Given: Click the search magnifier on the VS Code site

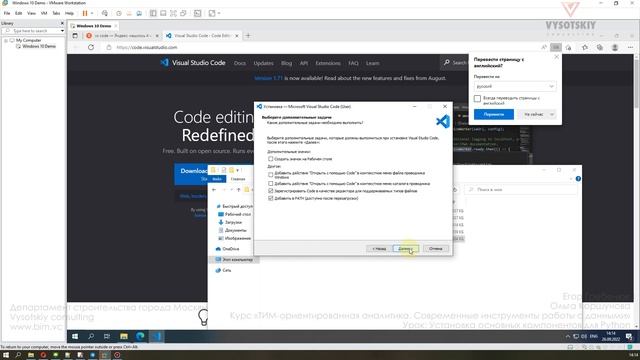Looking at the screenshot, I should 447,62.
